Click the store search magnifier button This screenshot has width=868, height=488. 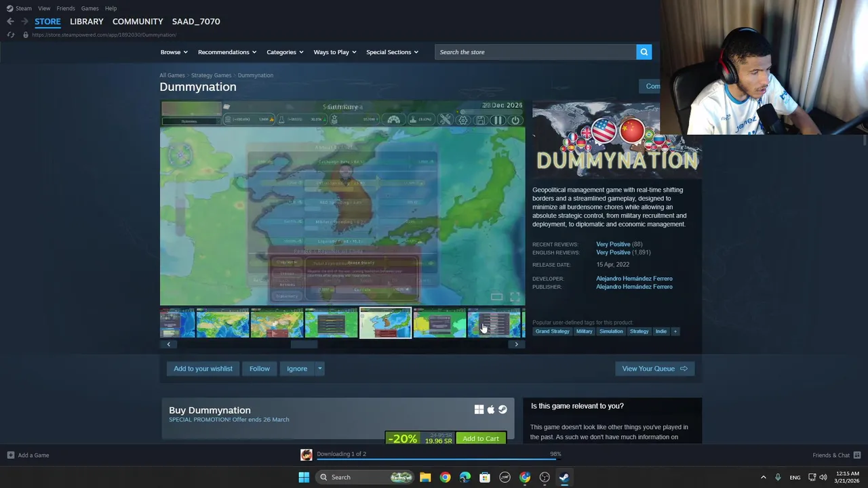click(644, 52)
